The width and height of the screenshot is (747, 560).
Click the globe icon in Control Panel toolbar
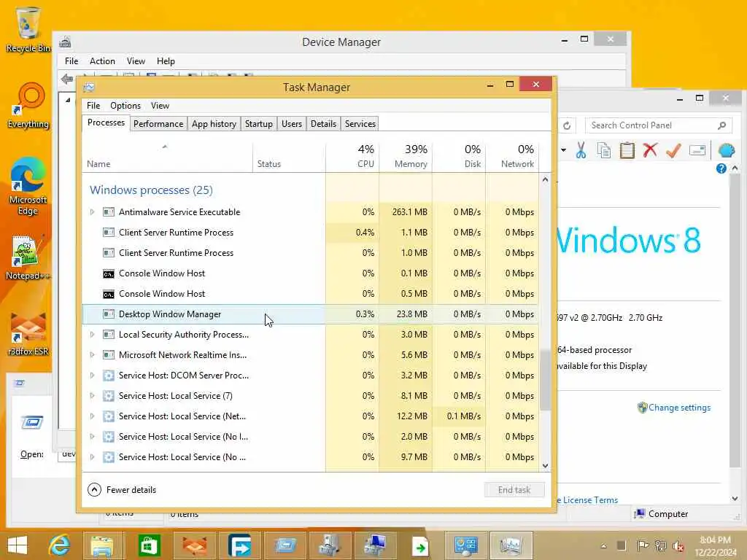pos(727,150)
